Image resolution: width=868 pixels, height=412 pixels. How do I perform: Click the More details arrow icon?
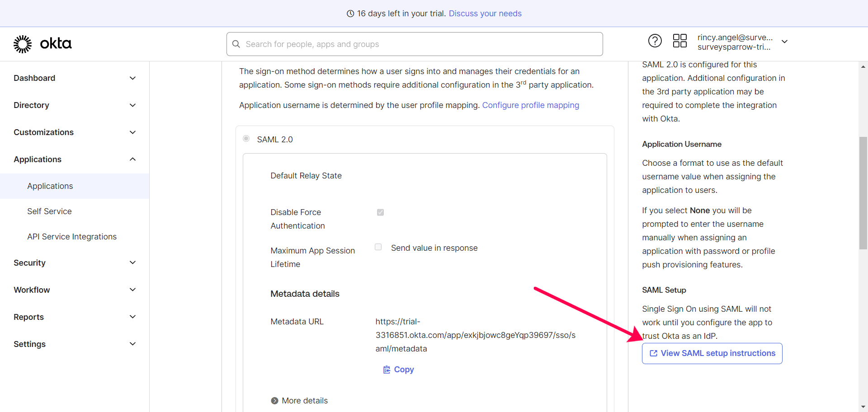click(274, 401)
